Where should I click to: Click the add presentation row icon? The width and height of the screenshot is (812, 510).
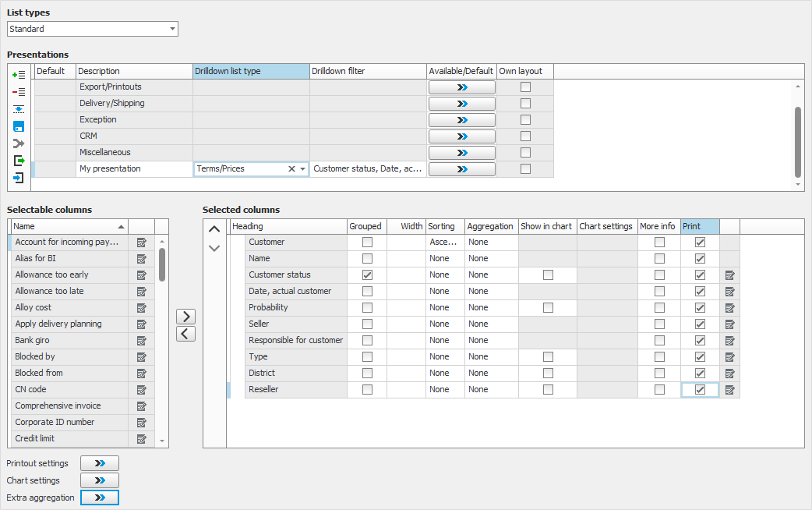(19, 74)
